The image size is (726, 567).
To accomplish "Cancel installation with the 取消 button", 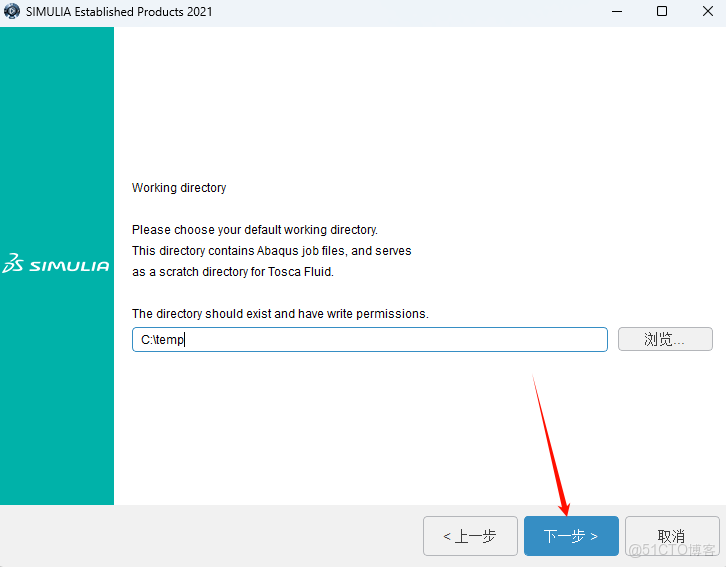I will point(672,536).
